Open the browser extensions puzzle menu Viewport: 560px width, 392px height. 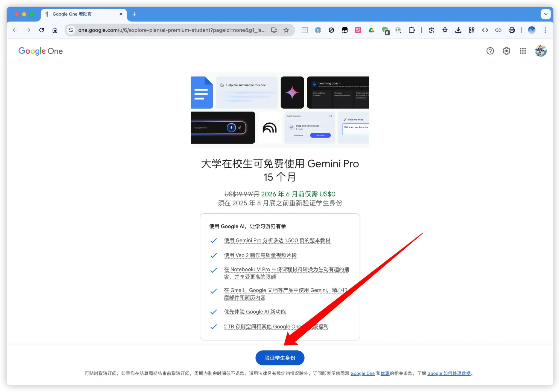(412, 30)
